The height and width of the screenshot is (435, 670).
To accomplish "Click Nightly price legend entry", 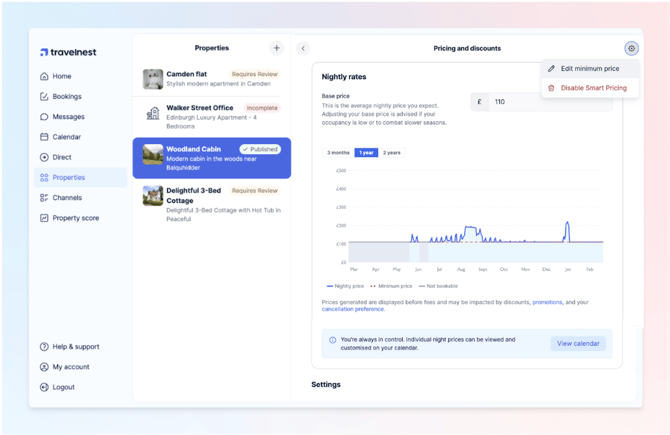I will point(345,286).
